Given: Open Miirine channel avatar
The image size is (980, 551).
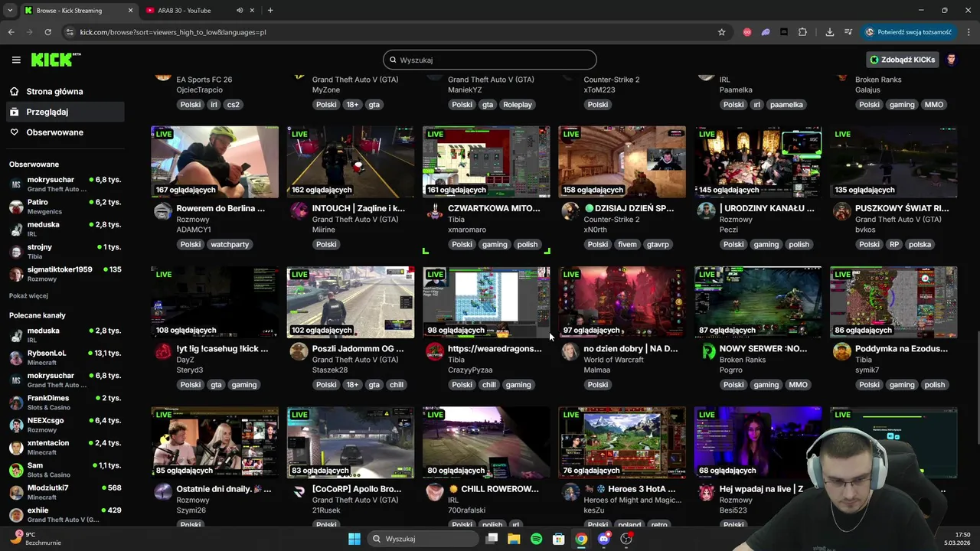Looking at the screenshot, I should 299,212.
